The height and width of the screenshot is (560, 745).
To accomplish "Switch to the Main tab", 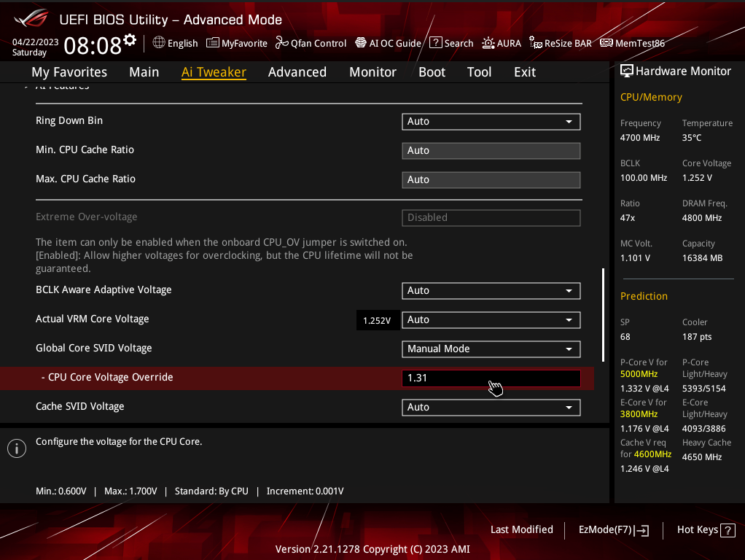I will [x=144, y=71].
